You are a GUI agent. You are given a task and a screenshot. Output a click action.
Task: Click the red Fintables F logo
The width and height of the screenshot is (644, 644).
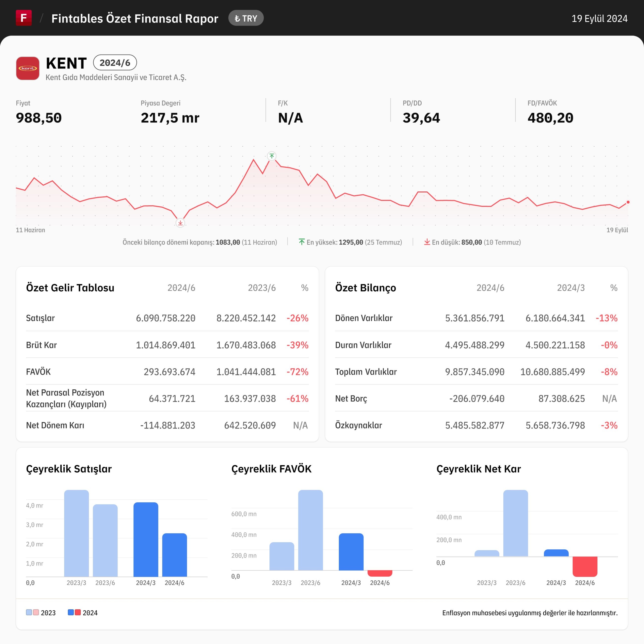tap(24, 18)
